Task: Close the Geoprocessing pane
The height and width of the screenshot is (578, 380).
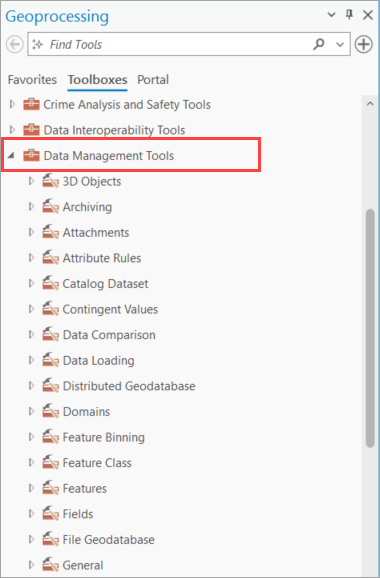Action: [x=368, y=15]
